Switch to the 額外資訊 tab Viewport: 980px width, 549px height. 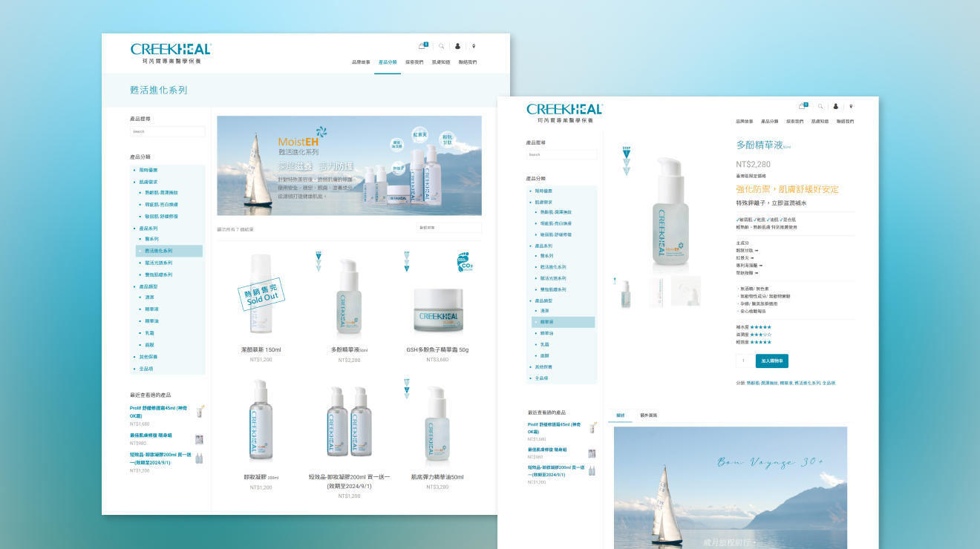pyautogui.click(x=648, y=415)
